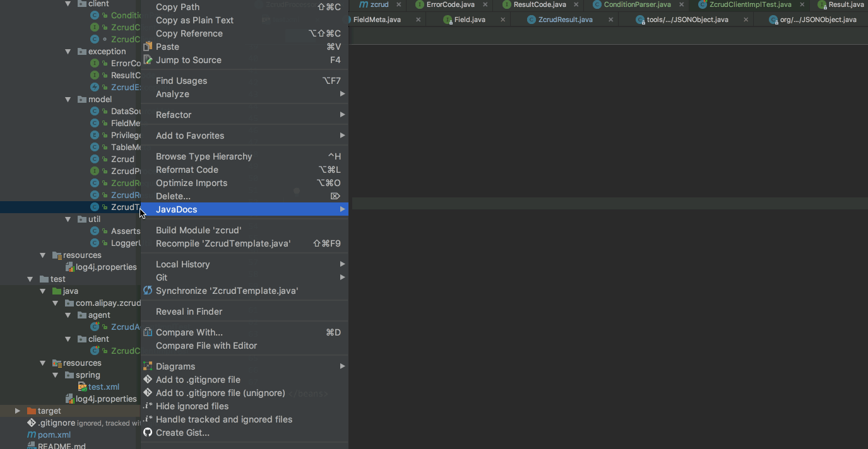Click the green java test folder icon
Viewport: 868px width, 449px height.
57,291
